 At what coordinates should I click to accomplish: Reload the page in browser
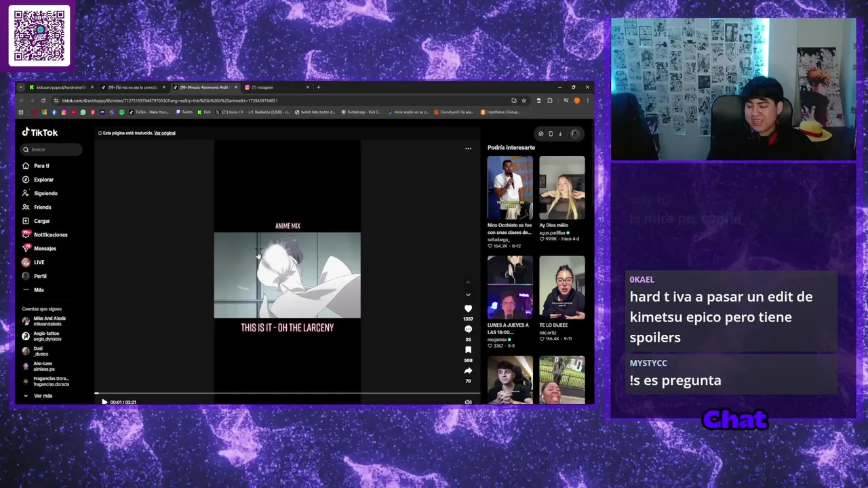43,100
